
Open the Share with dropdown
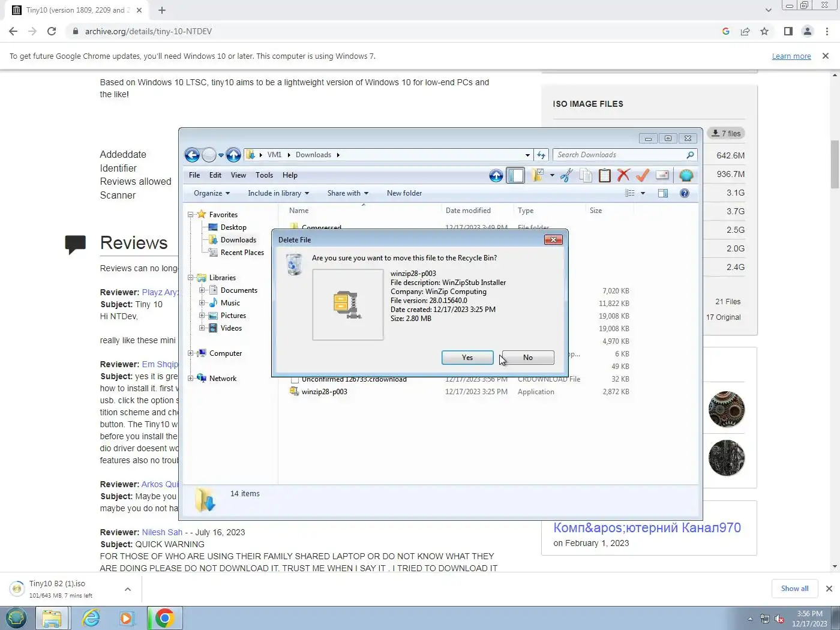pyautogui.click(x=348, y=193)
